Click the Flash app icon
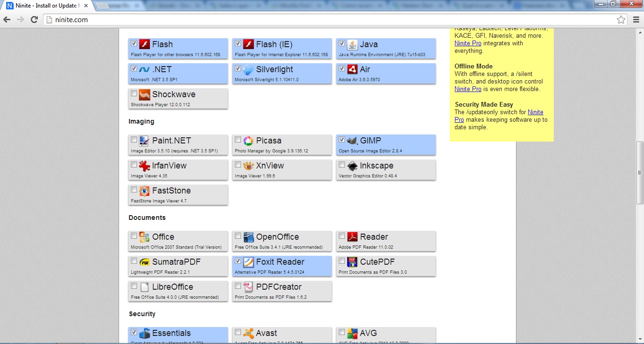Viewport: 644px width, 344px height. tap(145, 44)
